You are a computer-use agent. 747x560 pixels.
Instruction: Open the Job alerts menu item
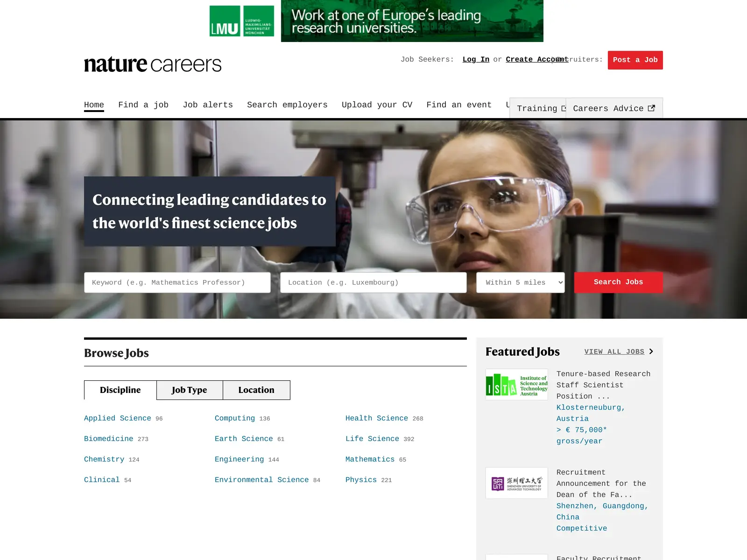(208, 105)
